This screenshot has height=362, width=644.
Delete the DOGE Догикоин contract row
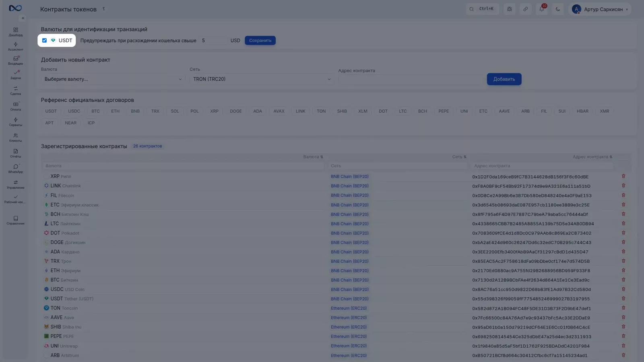(623, 242)
